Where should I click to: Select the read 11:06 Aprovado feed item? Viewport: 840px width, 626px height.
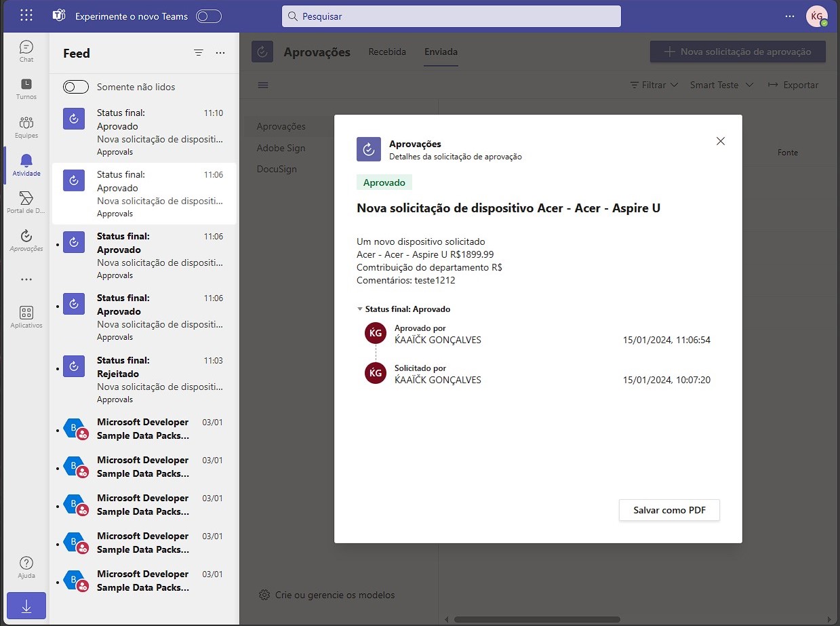144,193
